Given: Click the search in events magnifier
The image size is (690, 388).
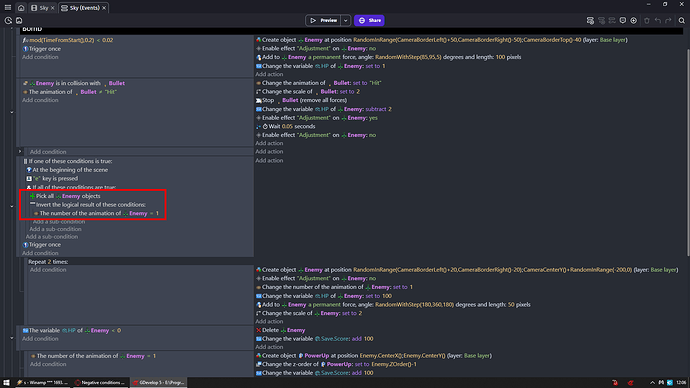Looking at the screenshot, I should [x=682, y=20].
